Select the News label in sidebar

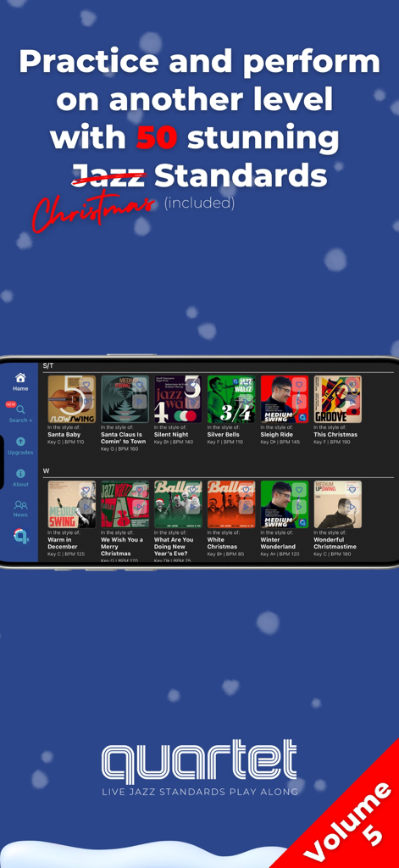pyautogui.click(x=20, y=515)
